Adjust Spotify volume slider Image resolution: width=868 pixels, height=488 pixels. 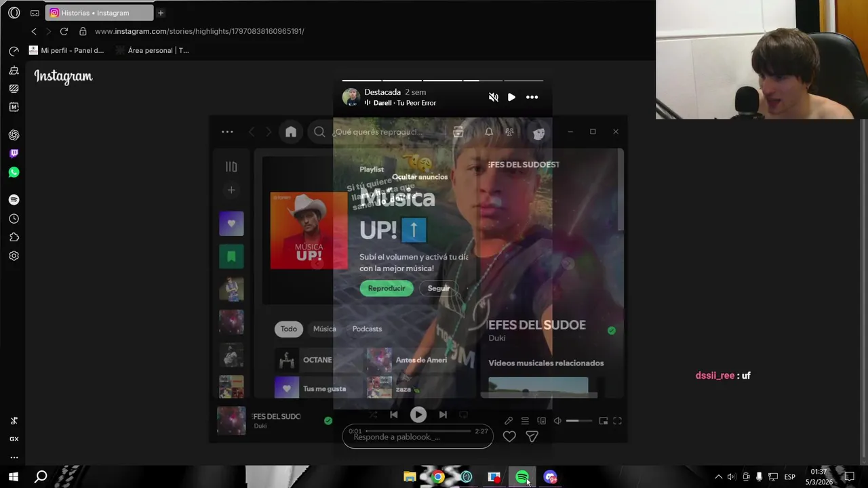(578, 421)
